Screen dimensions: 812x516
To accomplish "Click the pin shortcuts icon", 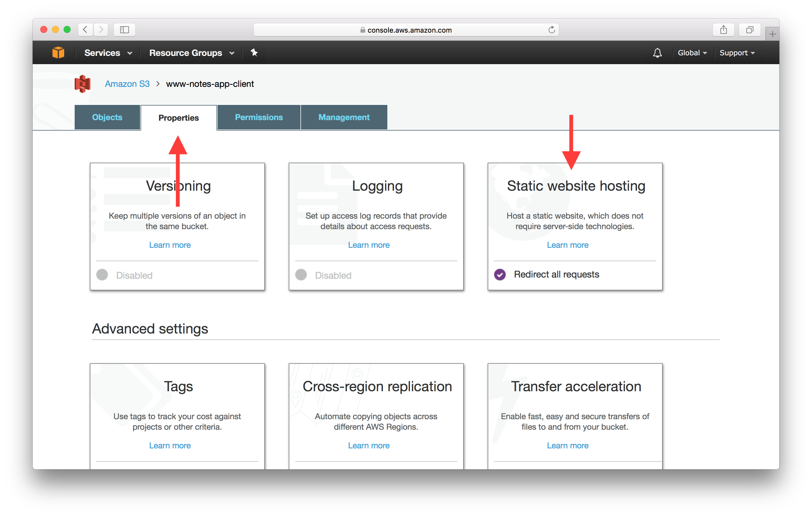I will 254,52.
